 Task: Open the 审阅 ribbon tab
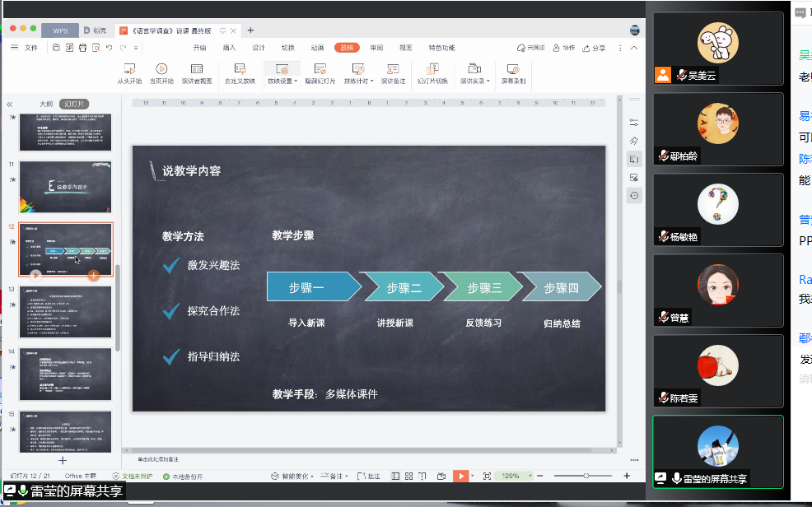pyautogui.click(x=376, y=48)
